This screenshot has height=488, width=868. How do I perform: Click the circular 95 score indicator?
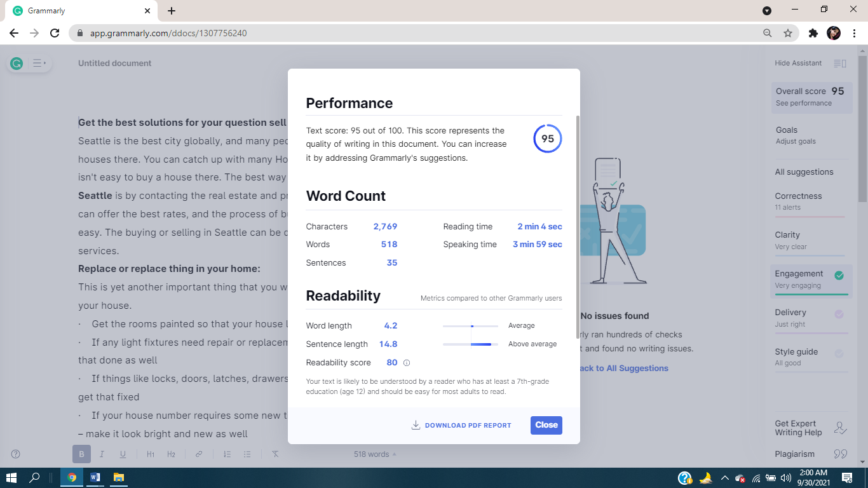pyautogui.click(x=548, y=139)
